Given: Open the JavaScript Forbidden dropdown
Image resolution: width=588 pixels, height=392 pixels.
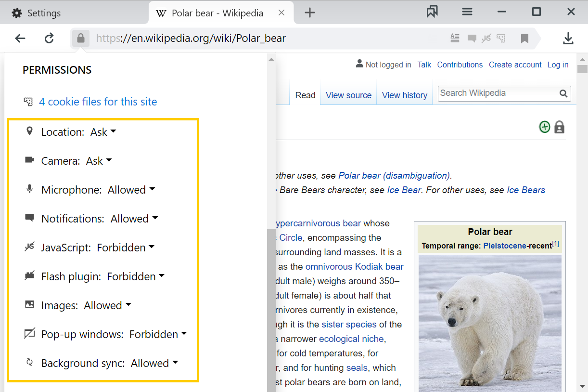Looking at the screenshot, I should (126, 247).
